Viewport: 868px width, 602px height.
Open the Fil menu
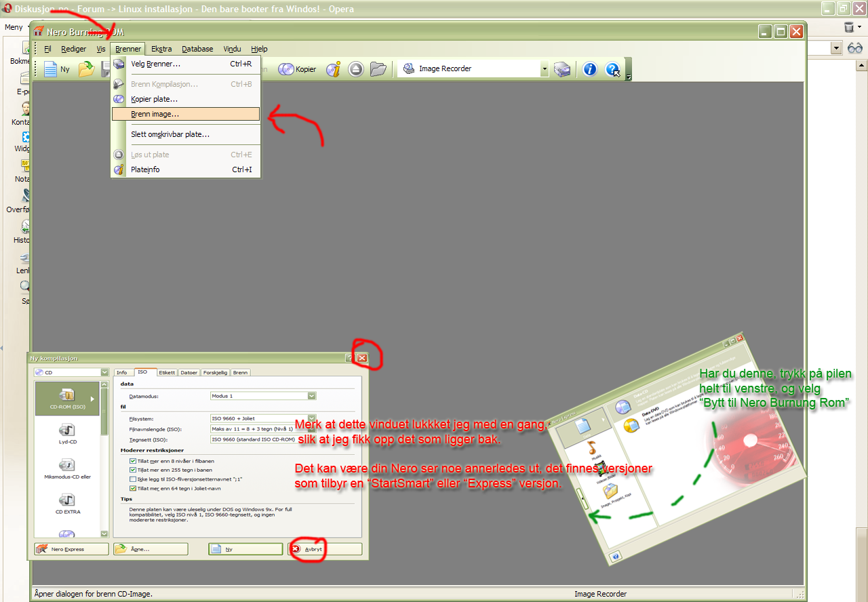(x=47, y=49)
